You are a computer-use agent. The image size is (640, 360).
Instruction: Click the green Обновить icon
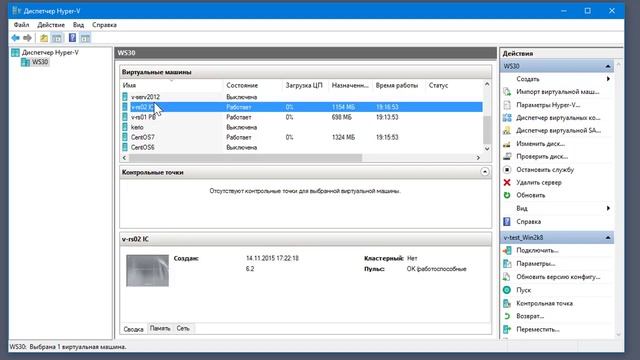tap(507, 195)
